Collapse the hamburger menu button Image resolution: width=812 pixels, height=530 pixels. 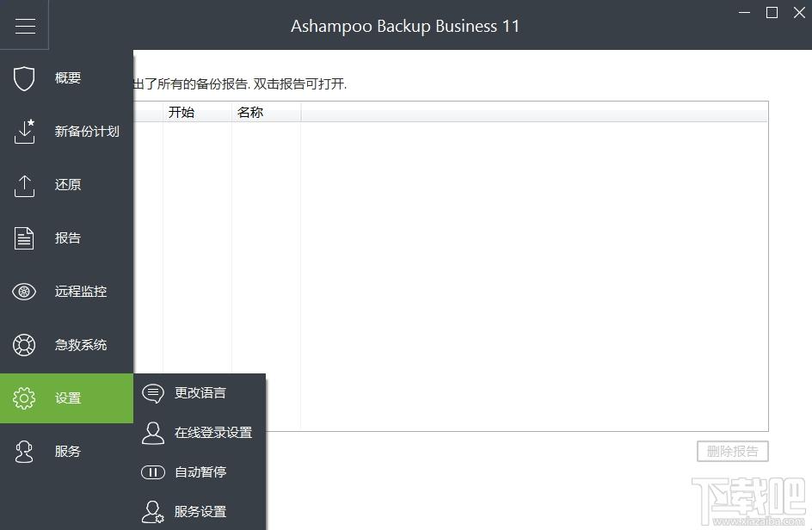[25, 25]
